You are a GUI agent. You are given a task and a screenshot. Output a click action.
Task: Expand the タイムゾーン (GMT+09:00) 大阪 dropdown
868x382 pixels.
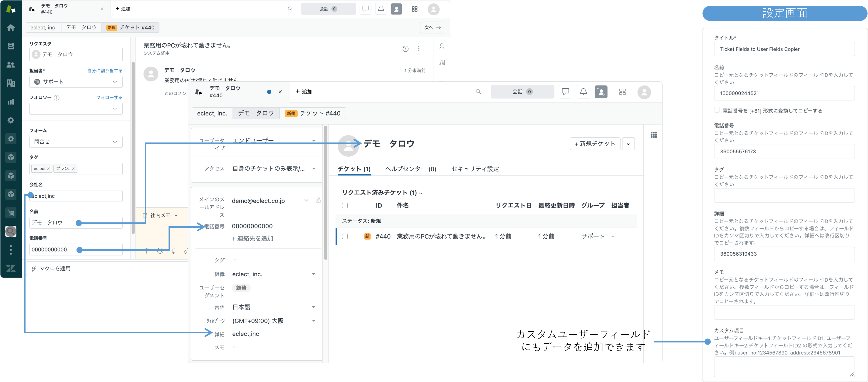point(314,321)
